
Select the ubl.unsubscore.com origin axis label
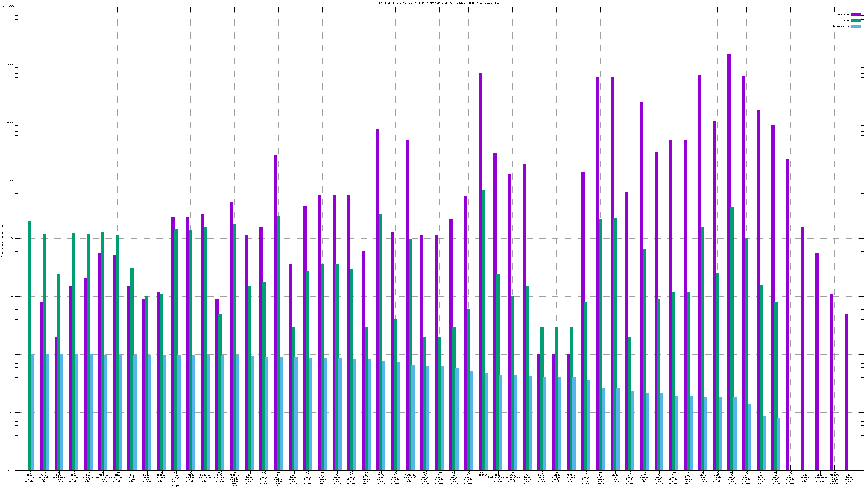tap(819, 477)
